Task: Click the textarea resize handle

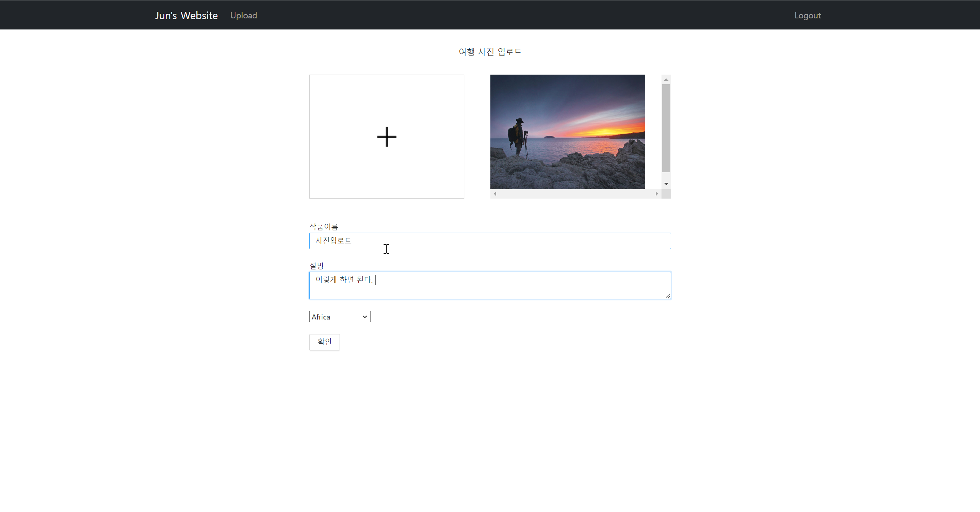Action: (x=668, y=295)
